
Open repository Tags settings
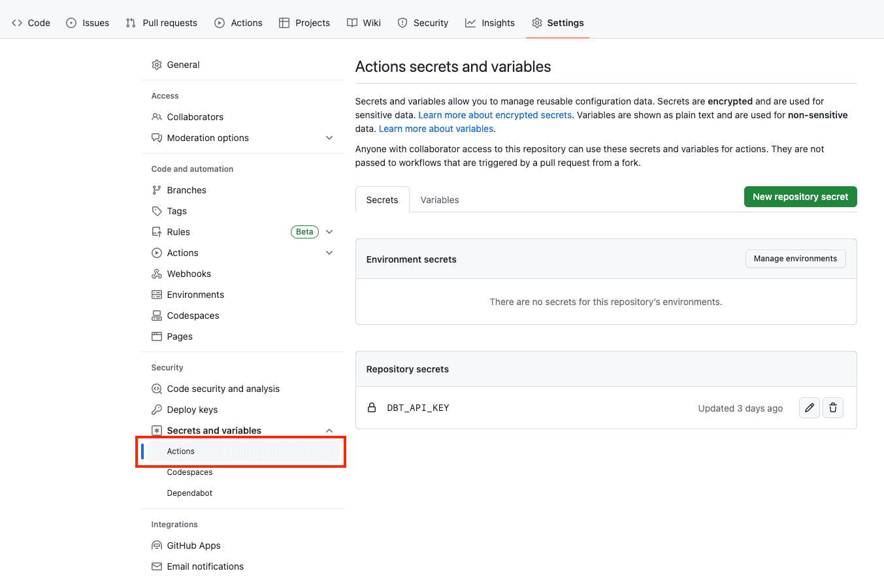pyautogui.click(x=176, y=211)
